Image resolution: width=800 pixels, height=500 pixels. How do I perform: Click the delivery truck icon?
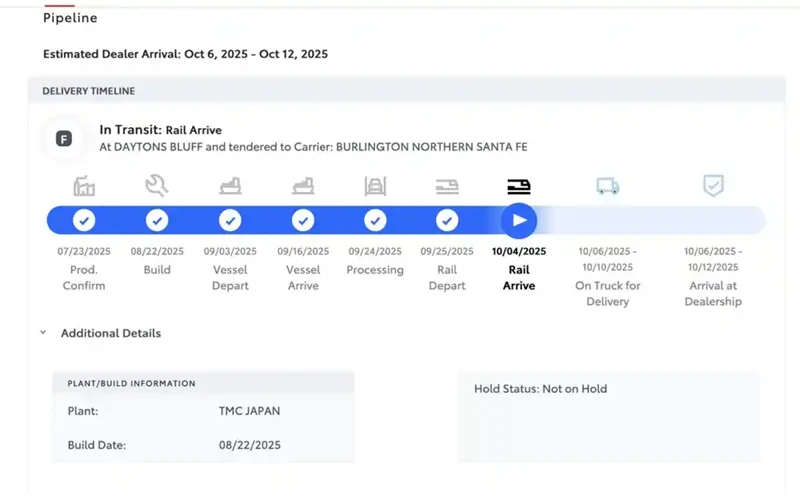click(607, 186)
